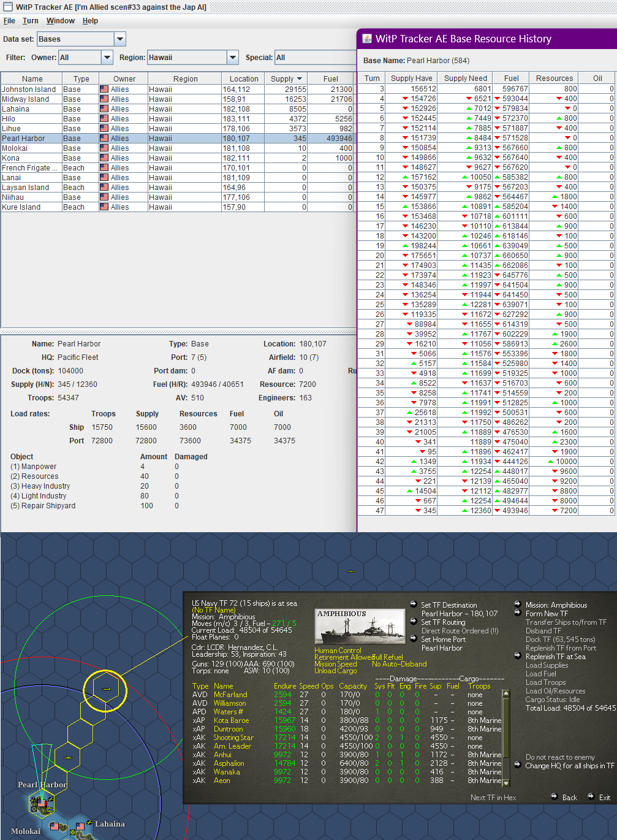617x840 pixels.
Task: Click the hand icon beside Form New TF
Action: (x=518, y=613)
